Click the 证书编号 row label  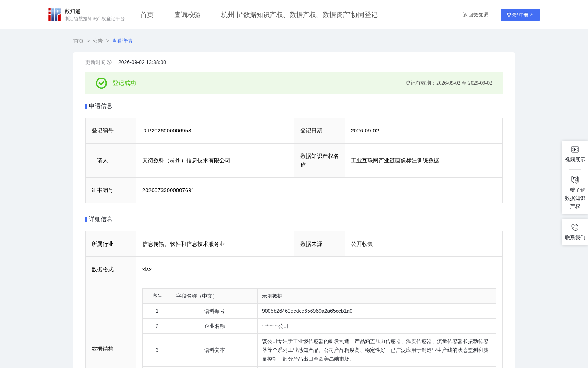click(x=103, y=190)
